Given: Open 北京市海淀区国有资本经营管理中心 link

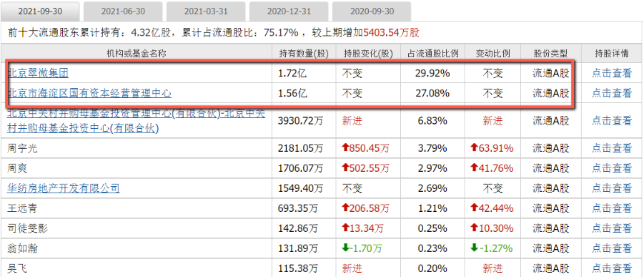Looking at the screenshot, I should pyautogui.click(x=89, y=94).
